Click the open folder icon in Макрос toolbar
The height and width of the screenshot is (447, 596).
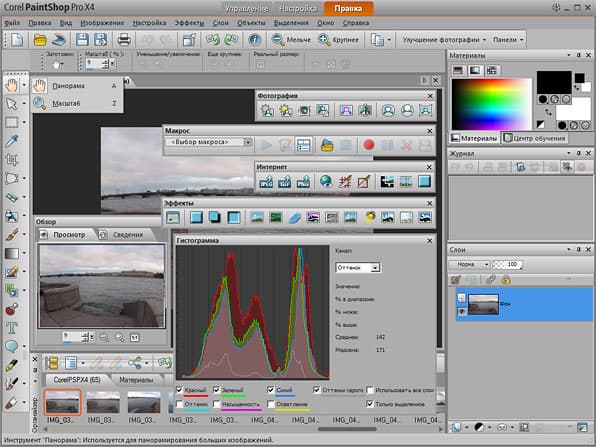pos(327,145)
